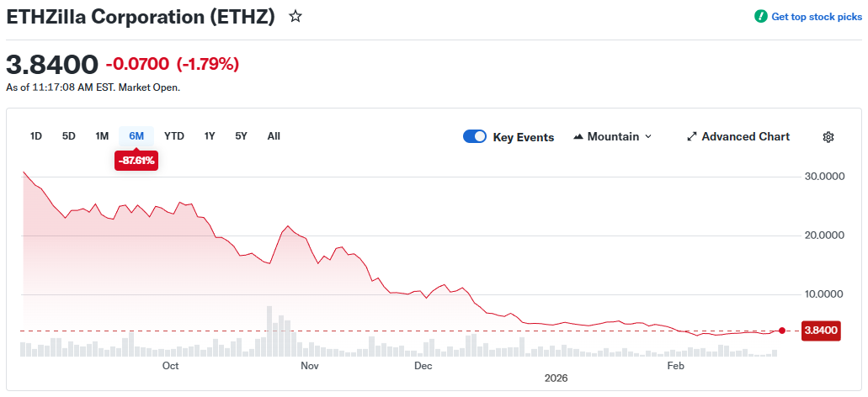Click the Dec axis label
Viewport: 868px width, 397px height.
tap(423, 366)
